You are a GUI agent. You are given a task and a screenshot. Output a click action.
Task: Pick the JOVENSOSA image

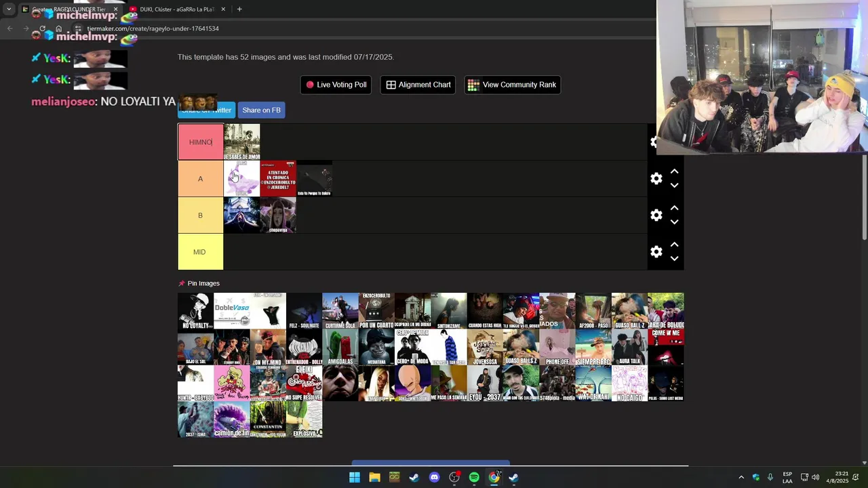tap(485, 347)
